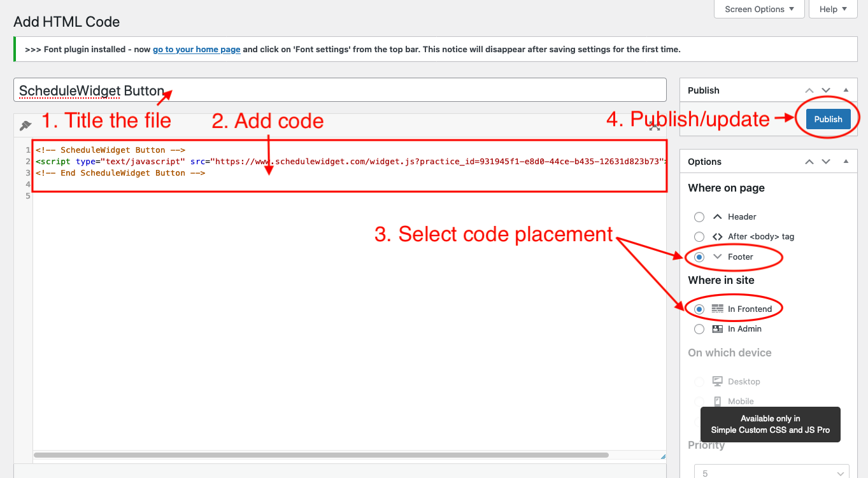The image size is (868, 478).
Task: Move the Options box up with its arrow
Action: (x=809, y=162)
